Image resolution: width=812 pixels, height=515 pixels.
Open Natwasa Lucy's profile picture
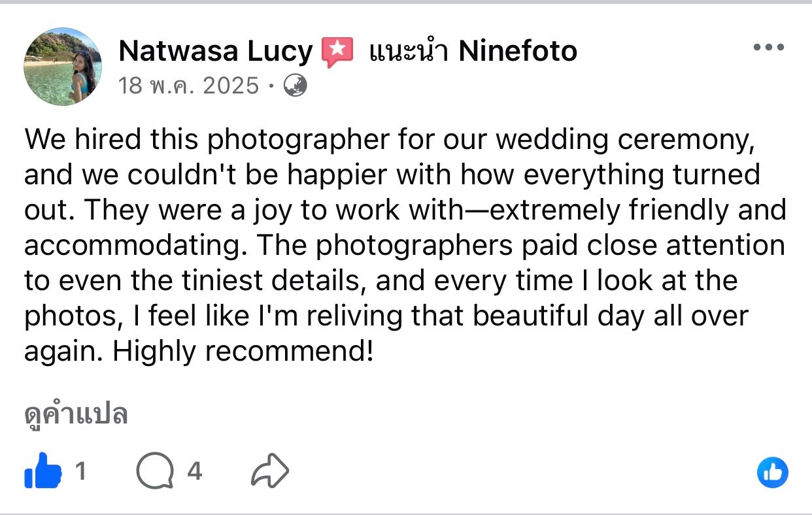(x=63, y=66)
